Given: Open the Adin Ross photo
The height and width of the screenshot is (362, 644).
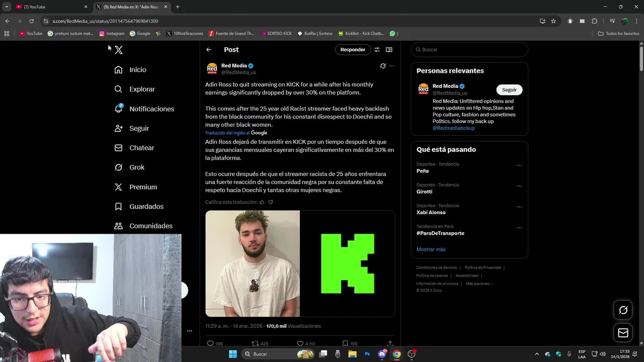Looking at the screenshot, I should point(253,263).
